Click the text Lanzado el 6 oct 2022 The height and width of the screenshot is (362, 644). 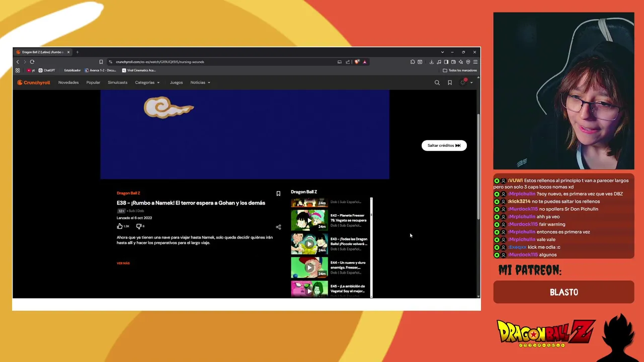pyautogui.click(x=134, y=218)
